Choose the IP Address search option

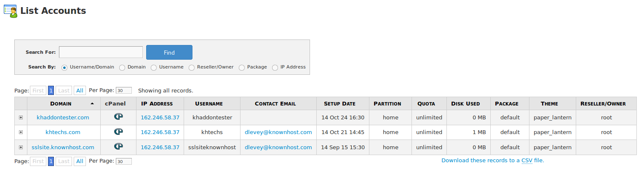click(x=275, y=67)
